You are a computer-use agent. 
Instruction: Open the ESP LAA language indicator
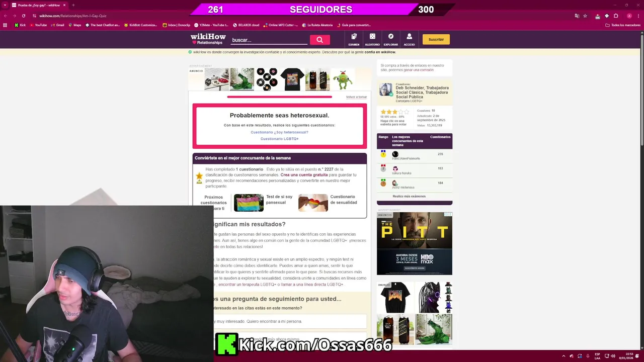[597, 356]
